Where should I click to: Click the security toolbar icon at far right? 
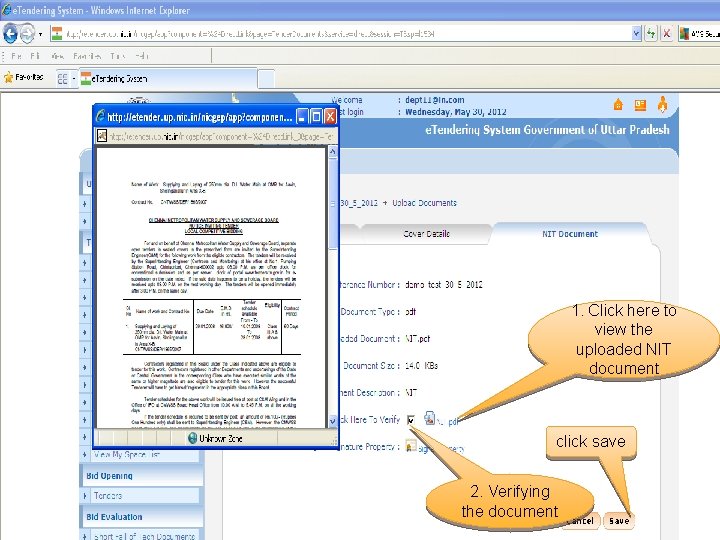click(684, 34)
